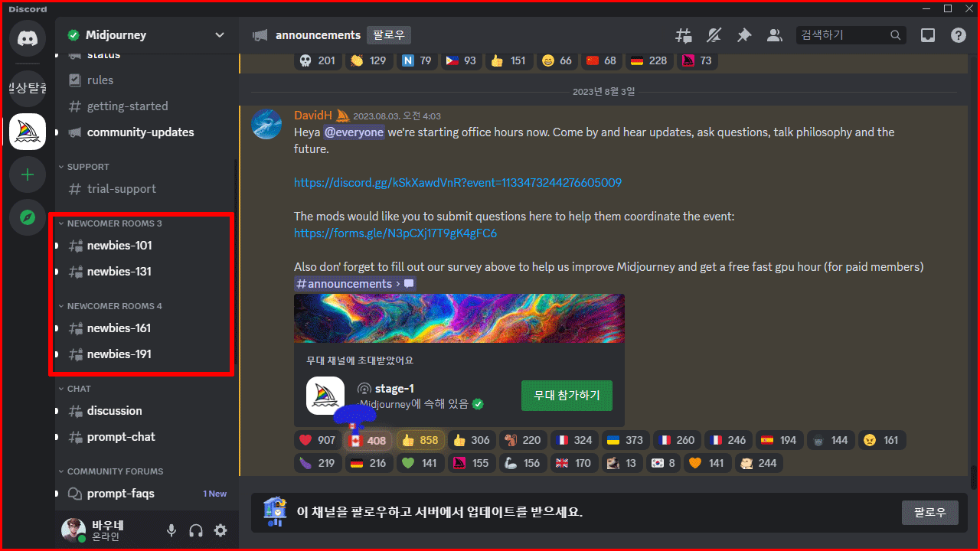Switch to newbies-191 channel
This screenshot has height=551, width=980.
145,354
